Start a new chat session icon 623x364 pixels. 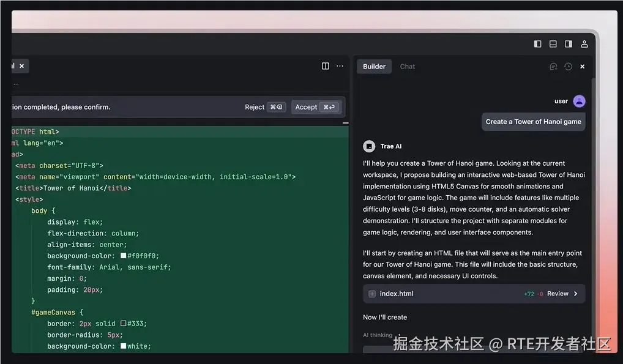tap(553, 67)
